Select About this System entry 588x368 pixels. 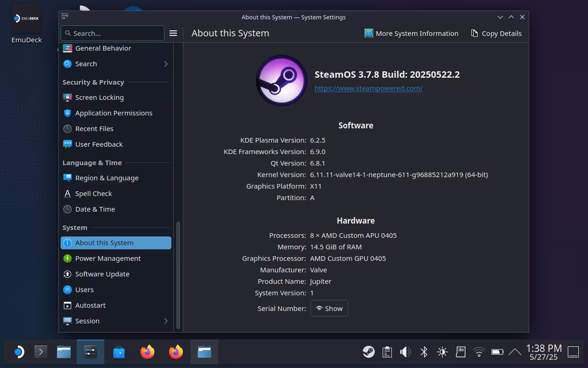116,243
